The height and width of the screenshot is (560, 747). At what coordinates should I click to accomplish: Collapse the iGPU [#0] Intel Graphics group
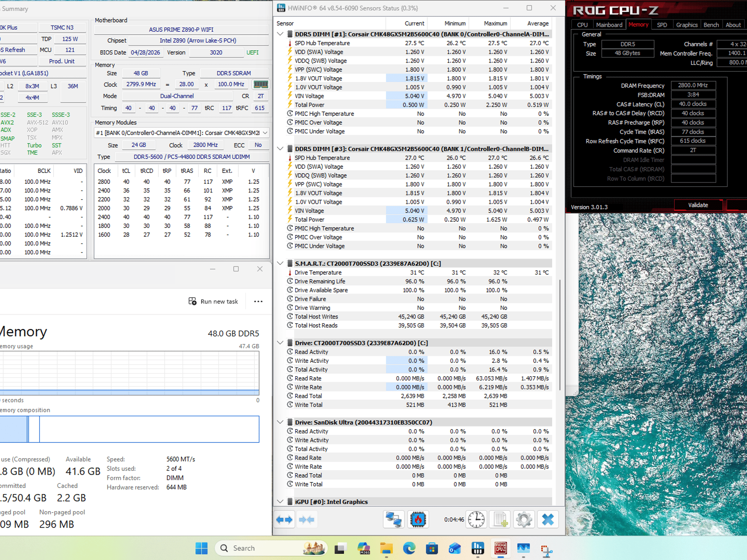(280, 502)
